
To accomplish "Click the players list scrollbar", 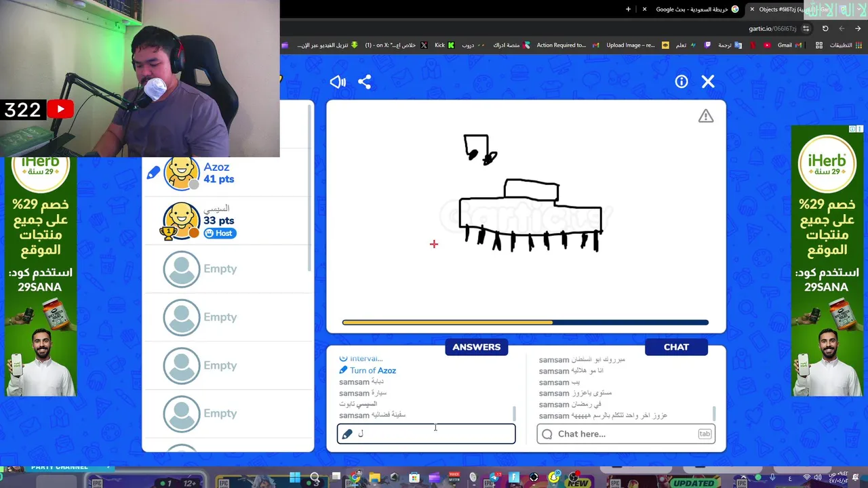I will [x=311, y=186].
